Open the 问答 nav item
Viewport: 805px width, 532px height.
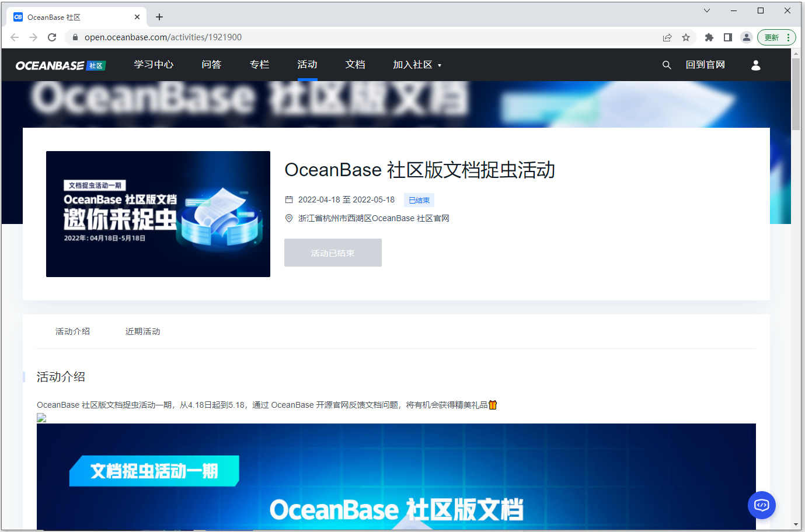tap(211, 65)
